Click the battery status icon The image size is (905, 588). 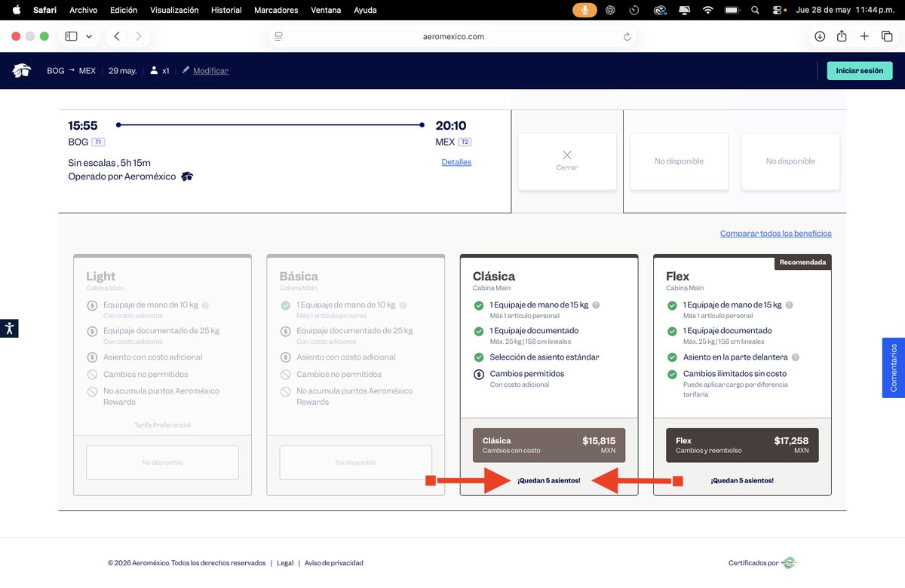click(732, 10)
